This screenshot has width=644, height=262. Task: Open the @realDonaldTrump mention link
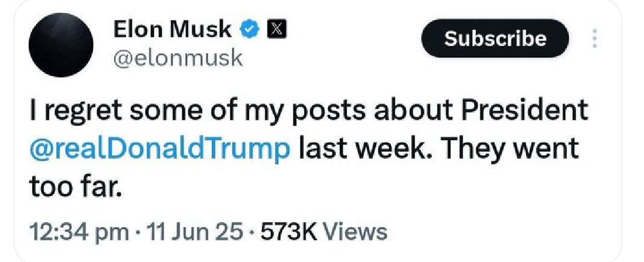[159, 149]
